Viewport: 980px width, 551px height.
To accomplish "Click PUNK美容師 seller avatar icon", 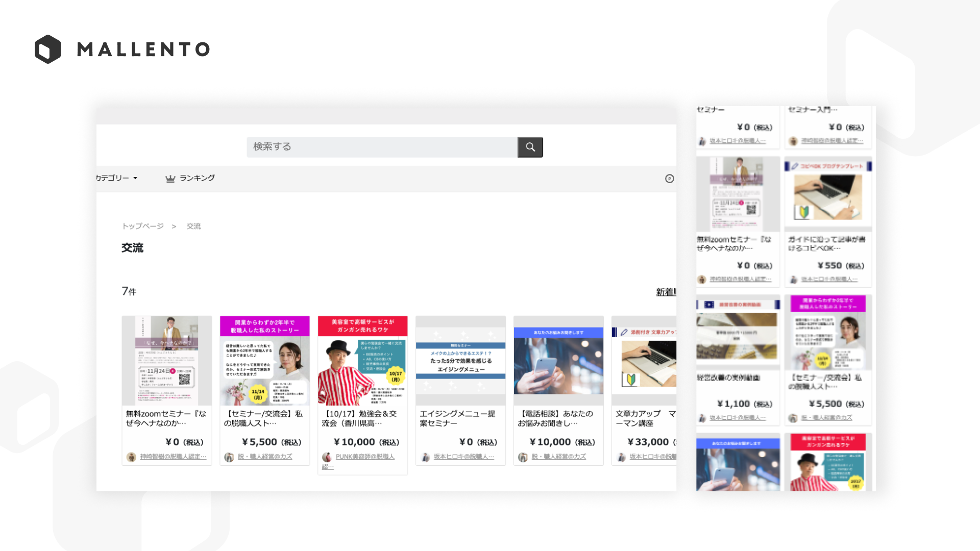I will pyautogui.click(x=327, y=457).
